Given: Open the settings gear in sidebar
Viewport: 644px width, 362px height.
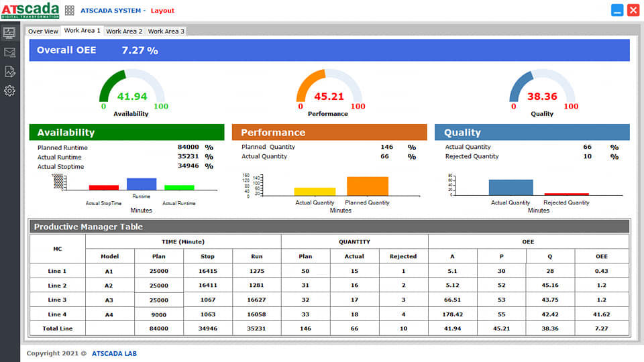Looking at the screenshot, I should [9, 90].
